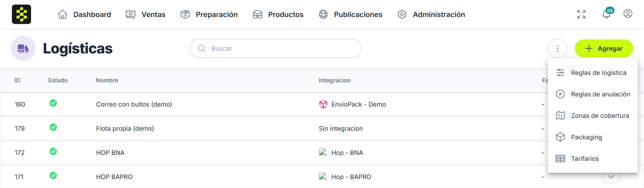Click the Dashboard house icon

coord(63,14)
